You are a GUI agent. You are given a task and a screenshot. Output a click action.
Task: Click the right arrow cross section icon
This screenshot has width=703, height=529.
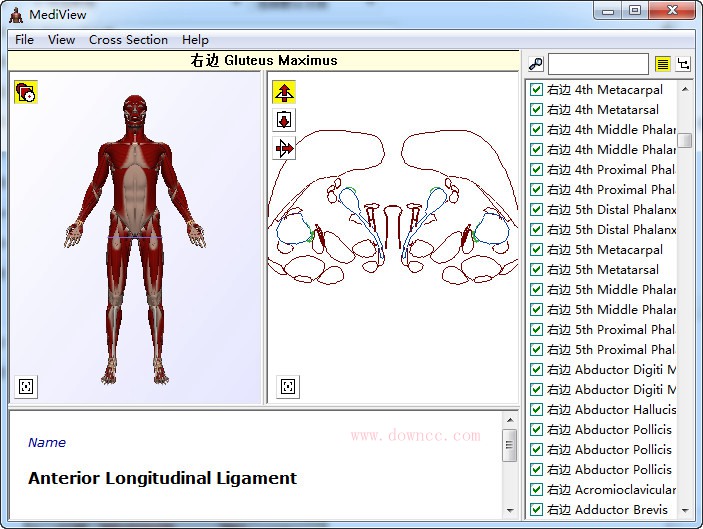click(284, 148)
